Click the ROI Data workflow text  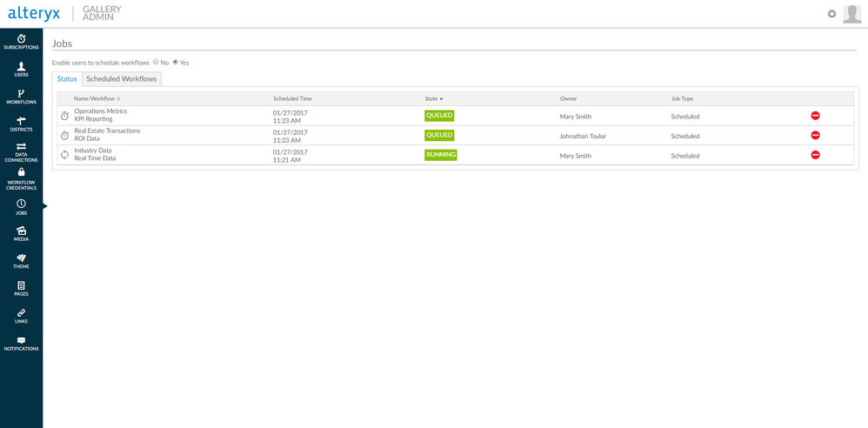tap(87, 139)
